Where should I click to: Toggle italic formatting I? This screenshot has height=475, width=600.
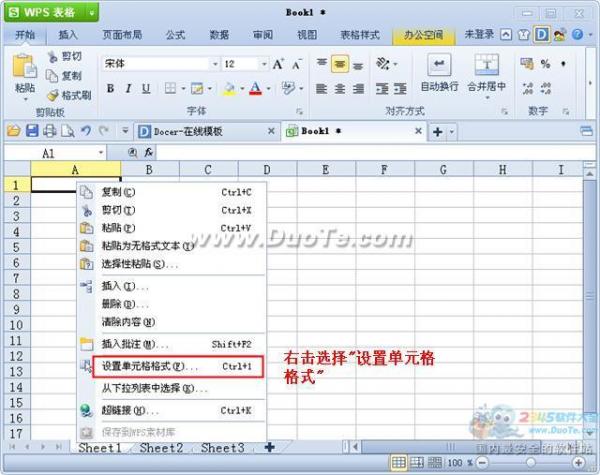coord(128,88)
